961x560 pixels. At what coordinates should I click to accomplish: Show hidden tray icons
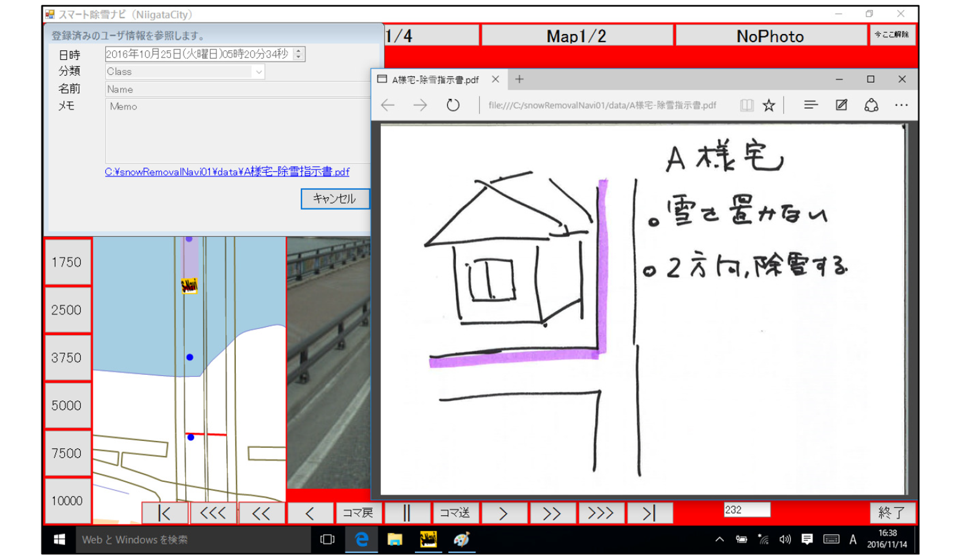[x=719, y=539]
